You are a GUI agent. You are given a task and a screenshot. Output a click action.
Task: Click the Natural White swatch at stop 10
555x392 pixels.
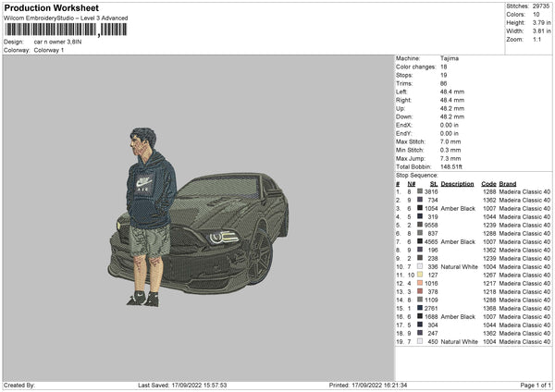point(419,266)
